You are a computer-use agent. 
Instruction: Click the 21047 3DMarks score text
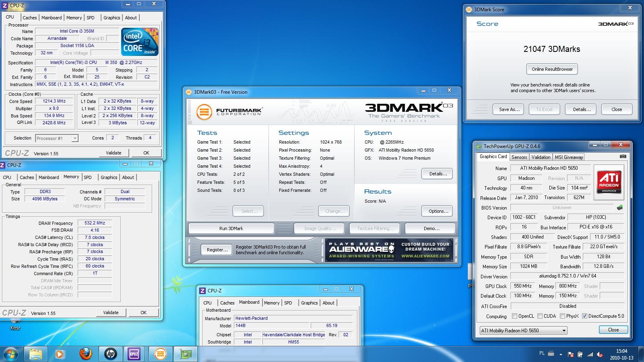(x=551, y=49)
